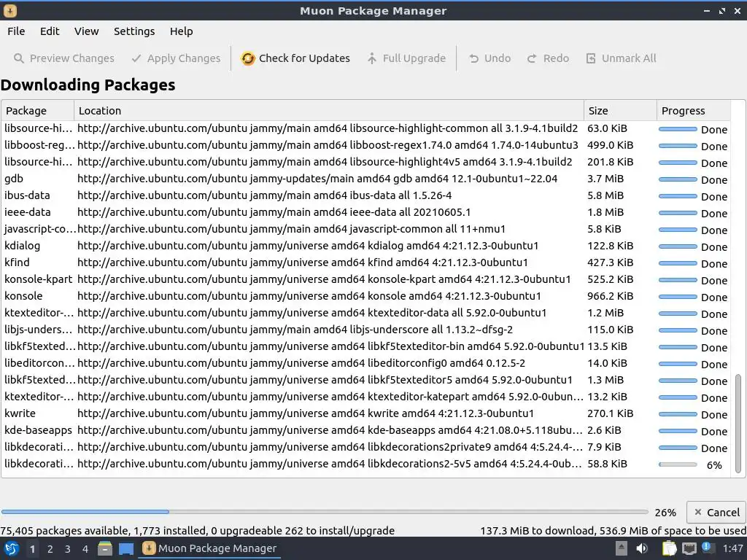Select the kwrite package row
This screenshot has width=747, height=560.
pyautogui.click(x=365, y=414)
